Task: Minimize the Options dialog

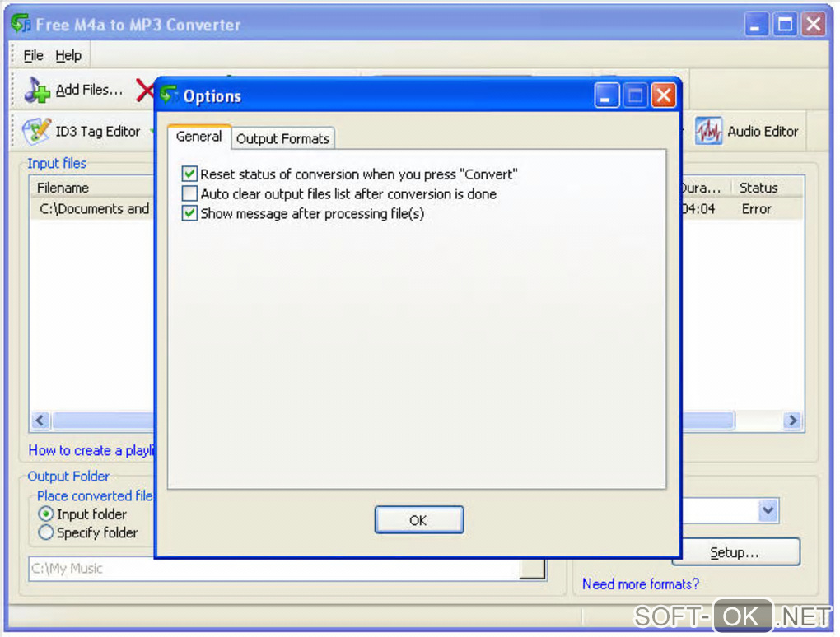Action: click(606, 95)
